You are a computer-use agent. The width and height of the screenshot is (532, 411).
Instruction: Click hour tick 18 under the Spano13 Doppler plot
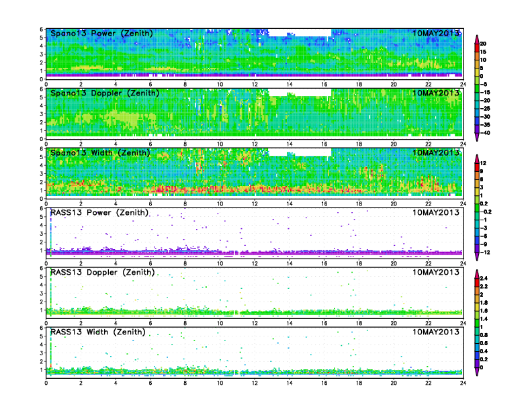coord(359,144)
